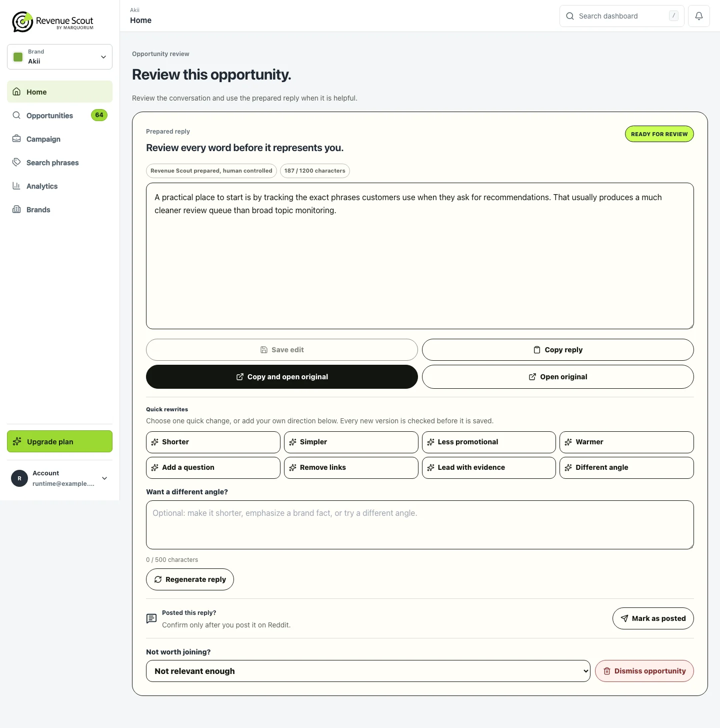
Task: Click the Posted this reply message icon
Action: (x=151, y=619)
